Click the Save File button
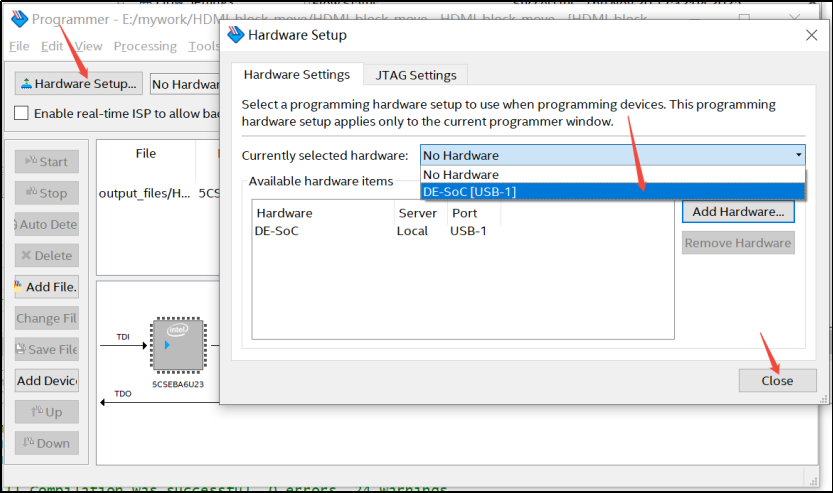 point(47,349)
